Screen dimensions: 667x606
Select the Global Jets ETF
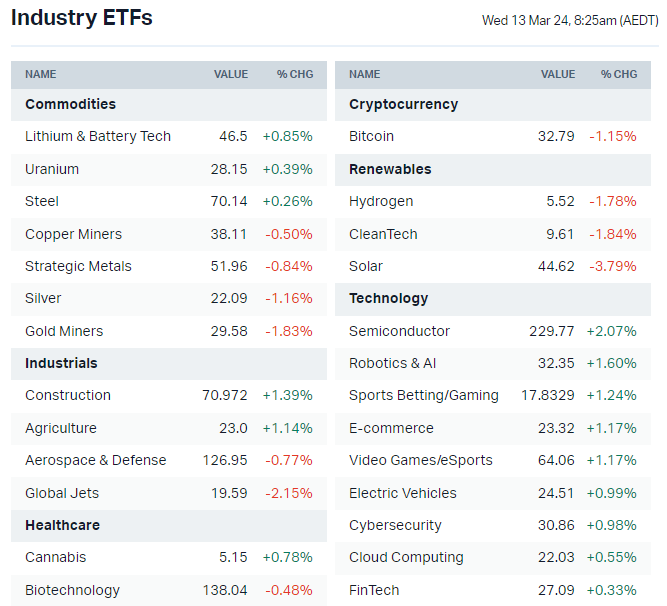(62, 493)
